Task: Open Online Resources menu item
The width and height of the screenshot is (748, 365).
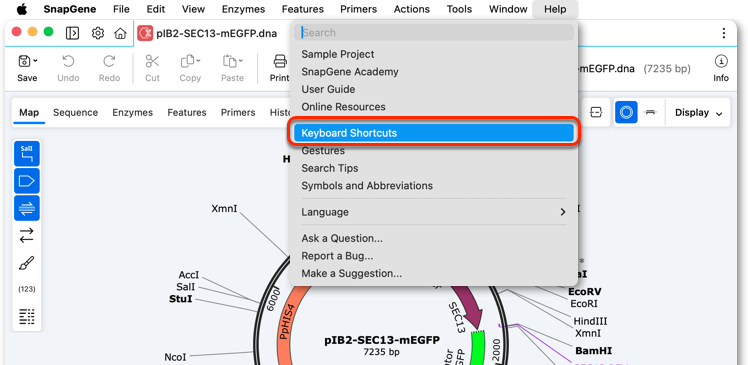Action: pyautogui.click(x=434, y=107)
